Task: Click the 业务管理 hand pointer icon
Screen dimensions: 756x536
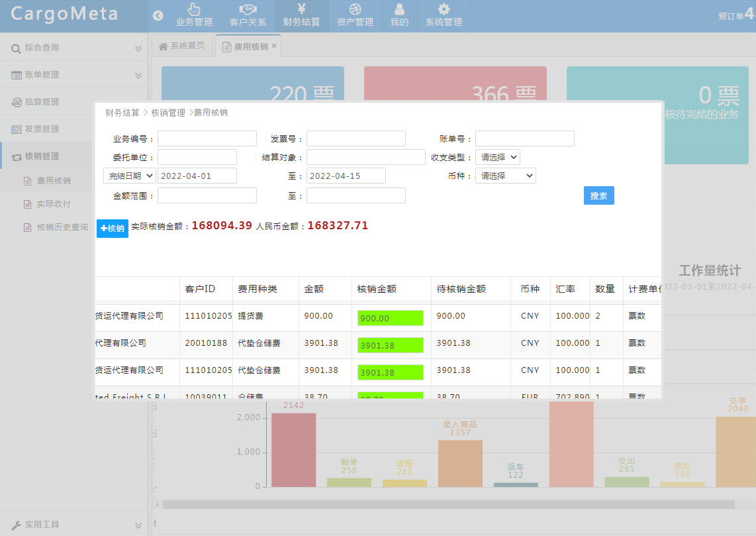Action: click(x=194, y=9)
